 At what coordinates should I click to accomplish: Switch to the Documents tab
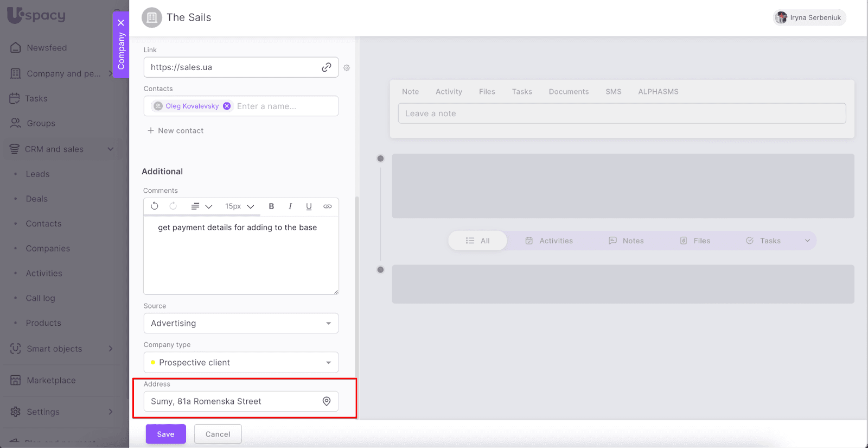coord(569,92)
